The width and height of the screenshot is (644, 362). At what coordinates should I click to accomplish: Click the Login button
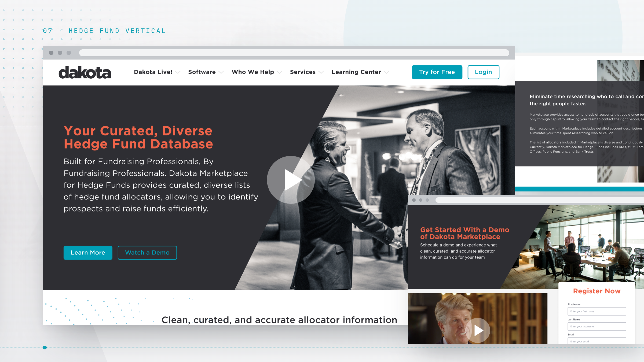pyautogui.click(x=483, y=72)
